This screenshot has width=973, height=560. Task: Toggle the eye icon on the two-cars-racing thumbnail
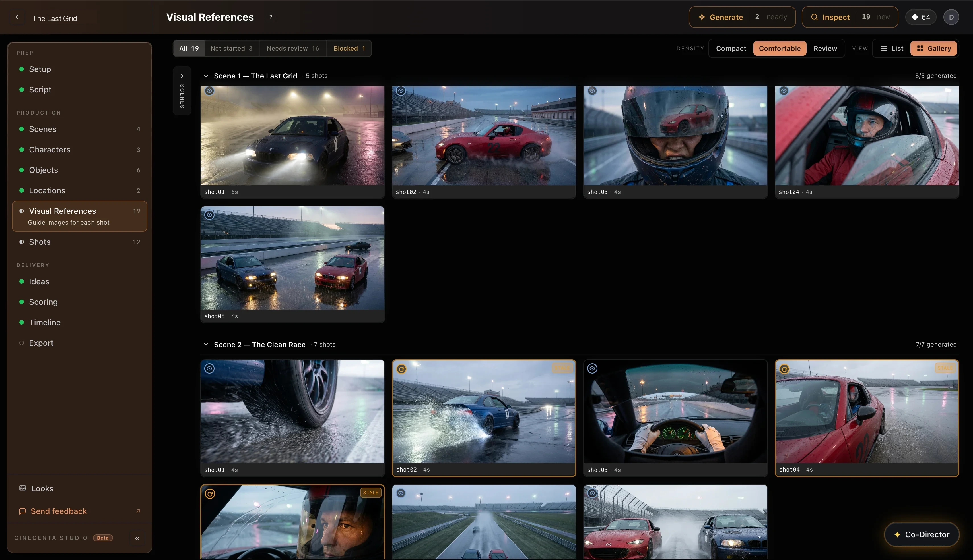click(x=592, y=493)
